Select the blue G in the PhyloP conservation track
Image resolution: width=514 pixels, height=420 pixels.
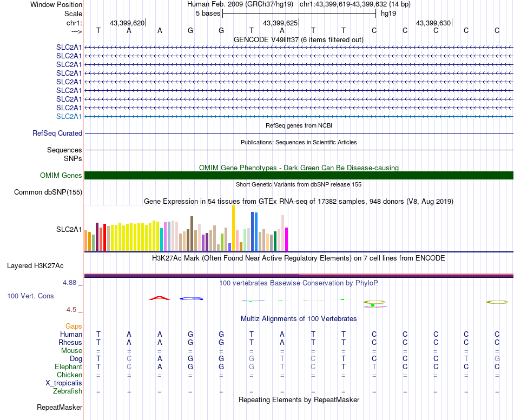pyautogui.click(x=192, y=298)
